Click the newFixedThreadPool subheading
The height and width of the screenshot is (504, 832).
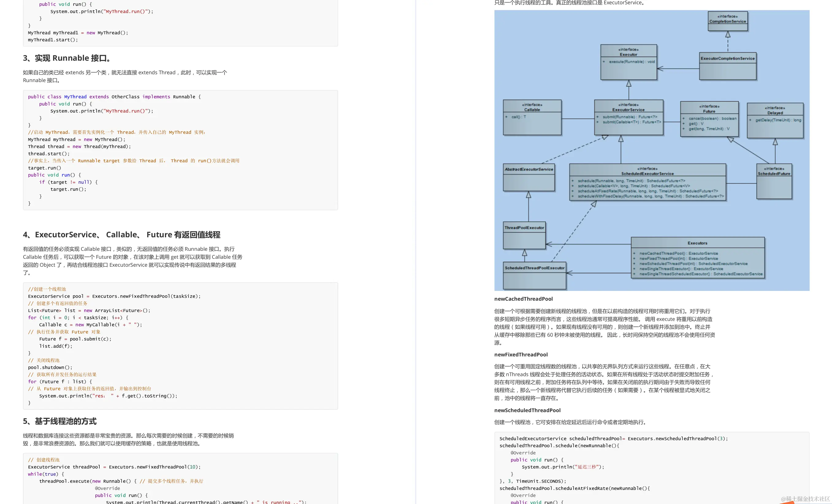click(x=521, y=355)
